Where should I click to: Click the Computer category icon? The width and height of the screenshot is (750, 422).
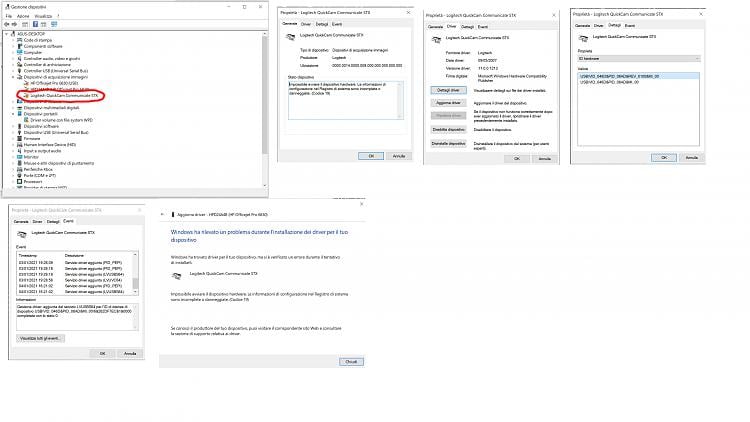click(x=20, y=52)
